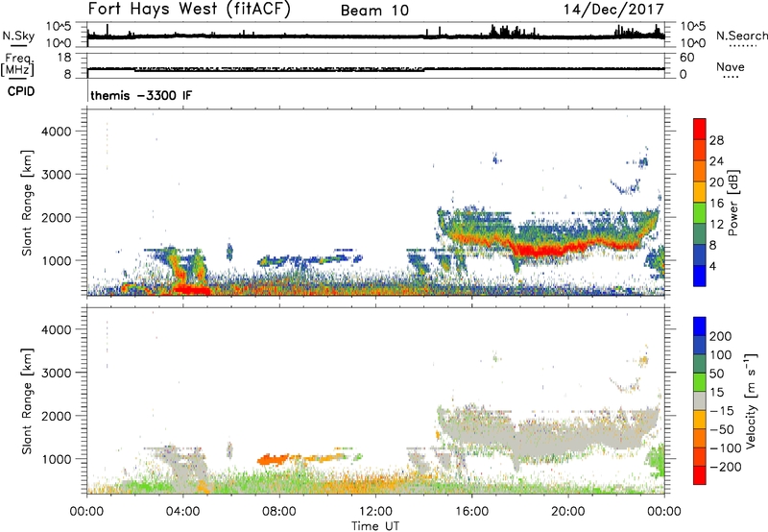
Task: Click the orange velocity echo patch near 08:00
Action: click(x=273, y=460)
